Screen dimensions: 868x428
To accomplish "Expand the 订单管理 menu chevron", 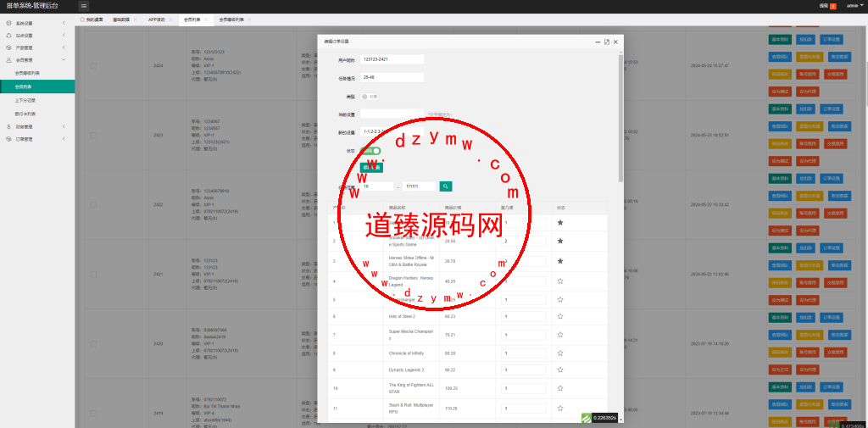I will (x=64, y=139).
